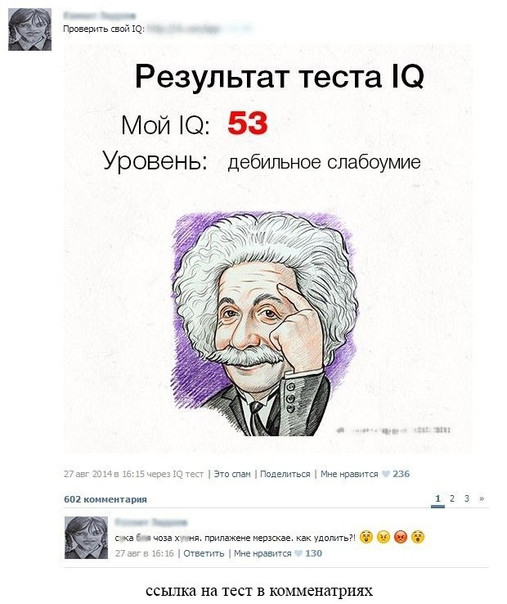Open the blurred IQ test link
The image size is (507, 604).
tap(200, 29)
